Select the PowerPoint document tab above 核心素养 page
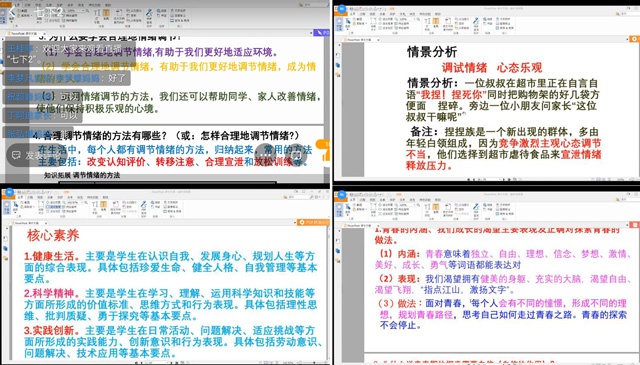Viewport: 640px width, 365px height. (28, 223)
